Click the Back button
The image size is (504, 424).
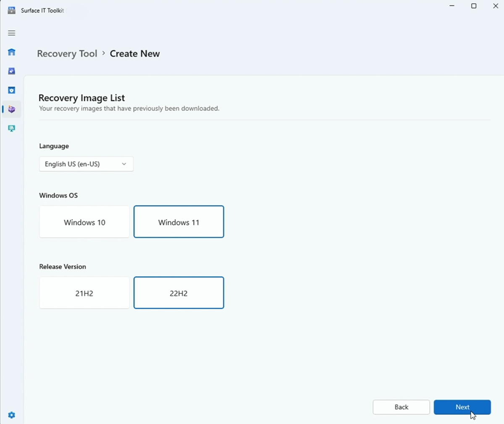(x=401, y=407)
